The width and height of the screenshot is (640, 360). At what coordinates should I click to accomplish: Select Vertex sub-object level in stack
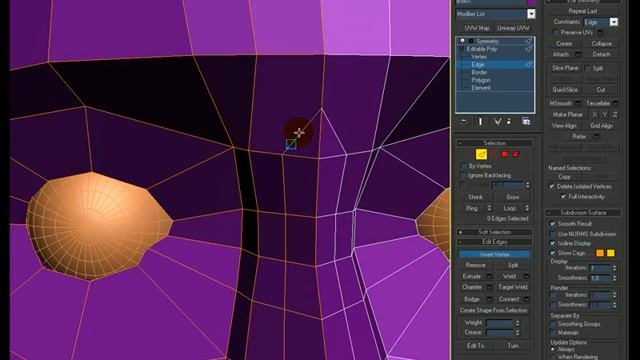pyautogui.click(x=479, y=57)
